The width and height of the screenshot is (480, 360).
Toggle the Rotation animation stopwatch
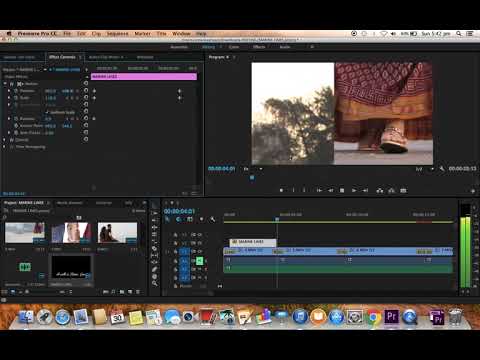[x=16, y=119]
